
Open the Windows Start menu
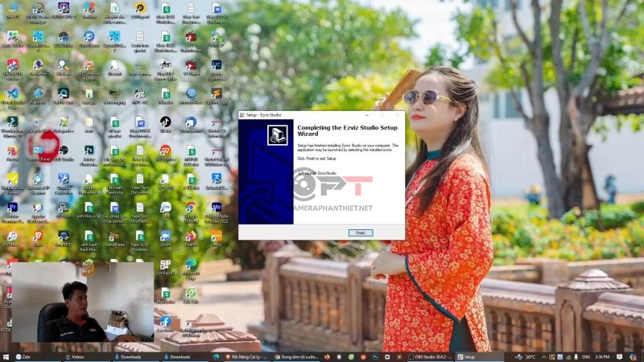(6, 357)
